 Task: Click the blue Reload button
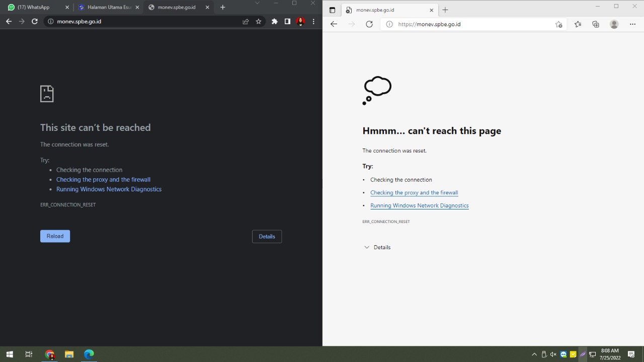[x=55, y=236]
